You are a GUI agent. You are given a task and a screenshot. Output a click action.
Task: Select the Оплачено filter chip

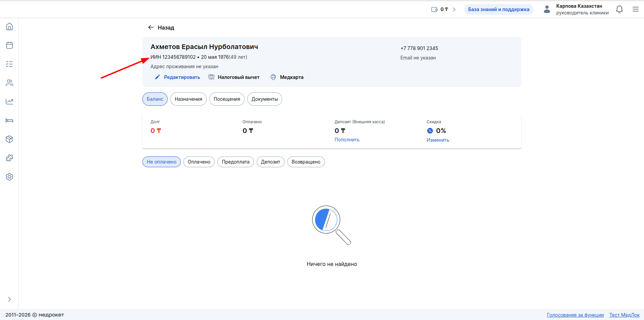[x=199, y=162]
